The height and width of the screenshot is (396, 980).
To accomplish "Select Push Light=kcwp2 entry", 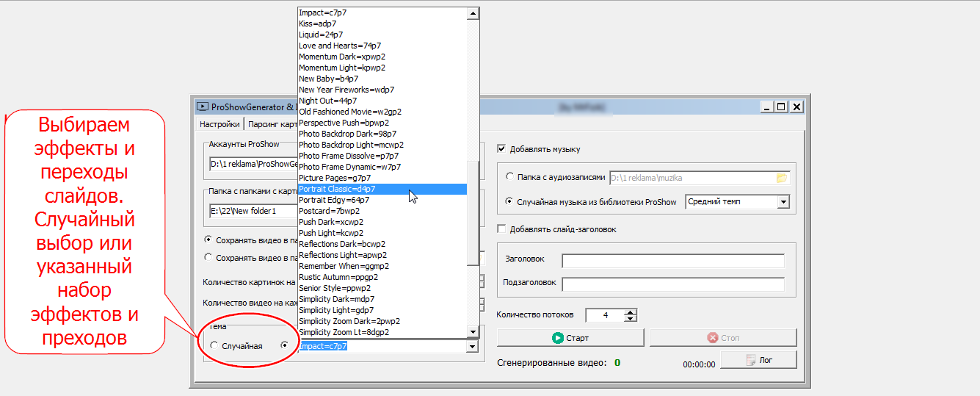I will pos(382,233).
